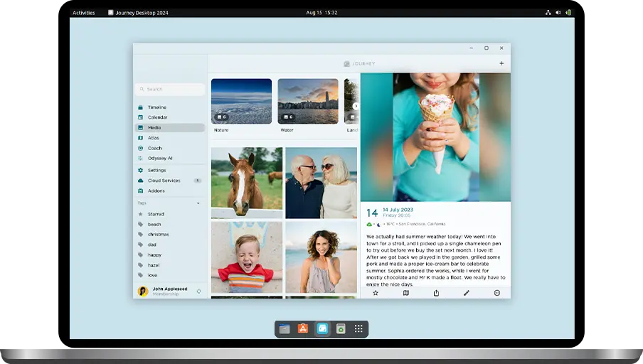Select the christmas tag
643x364 pixels.
pyautogui.click(x=170, y=235)
